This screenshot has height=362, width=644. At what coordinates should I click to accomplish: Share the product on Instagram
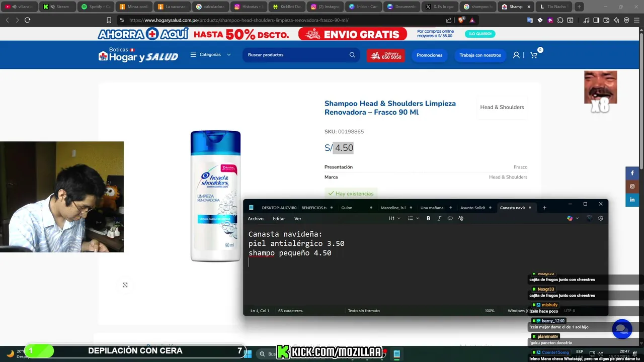click(x=632, y=186)
